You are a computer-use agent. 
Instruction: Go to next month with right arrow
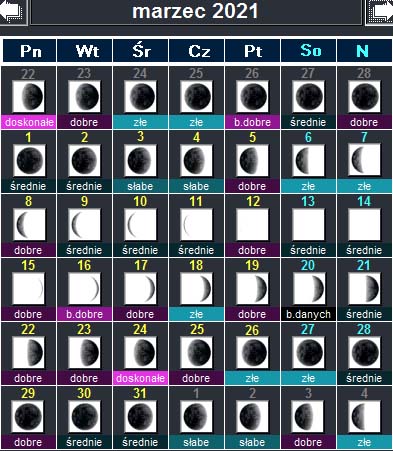(380, 12)
